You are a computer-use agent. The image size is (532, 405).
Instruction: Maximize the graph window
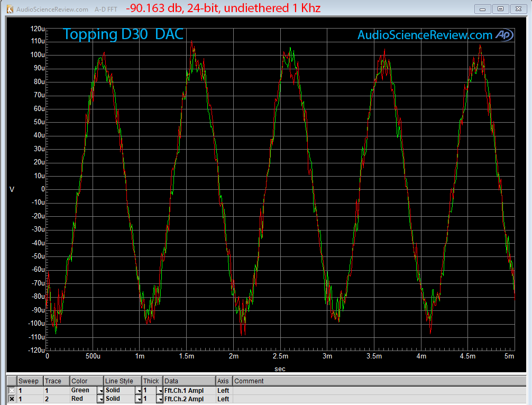pos(500,9)
